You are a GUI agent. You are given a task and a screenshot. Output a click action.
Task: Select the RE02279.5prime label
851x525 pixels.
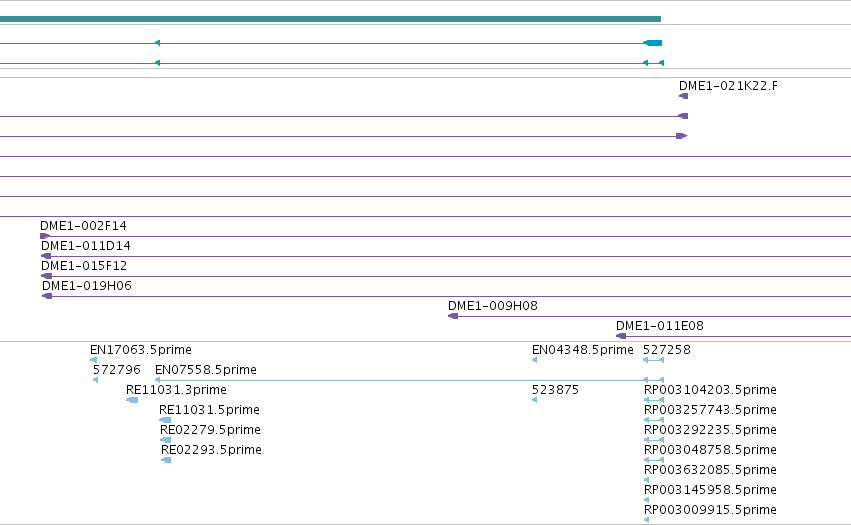click(x=211, y=430)
